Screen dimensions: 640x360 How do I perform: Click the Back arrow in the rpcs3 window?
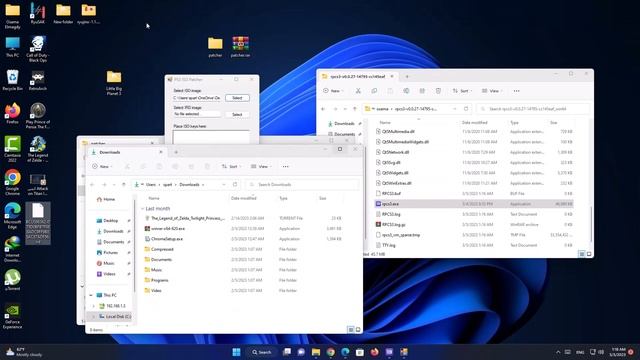point(323,109)
